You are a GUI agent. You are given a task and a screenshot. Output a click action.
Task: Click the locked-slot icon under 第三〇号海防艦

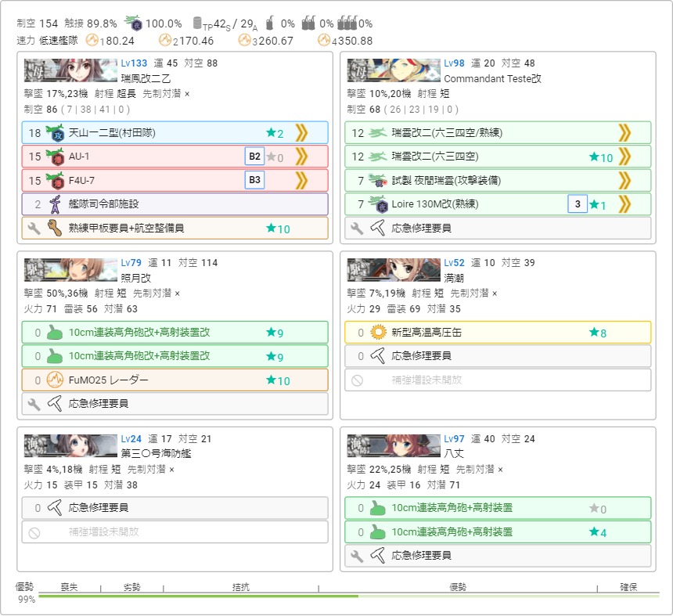tap(33, 532)
